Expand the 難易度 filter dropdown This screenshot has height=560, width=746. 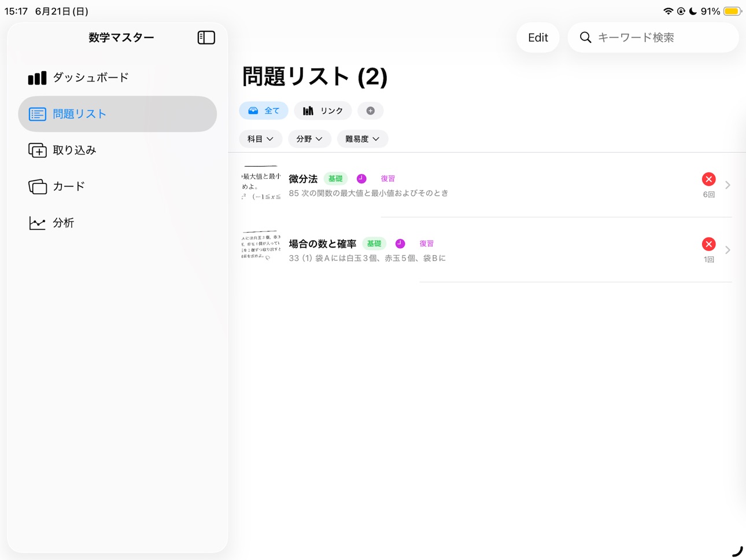[362, 139]
